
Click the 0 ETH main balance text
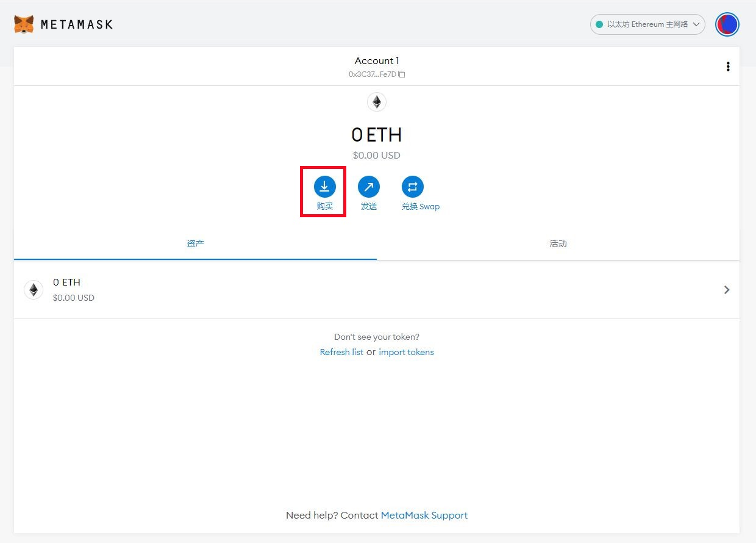tap(377, 135)
